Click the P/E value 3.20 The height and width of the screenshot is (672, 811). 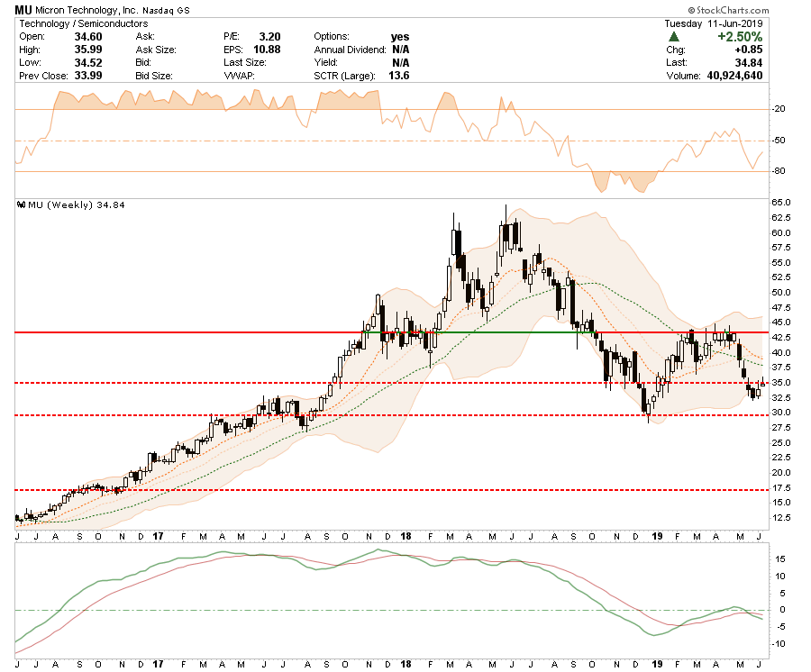269,37
